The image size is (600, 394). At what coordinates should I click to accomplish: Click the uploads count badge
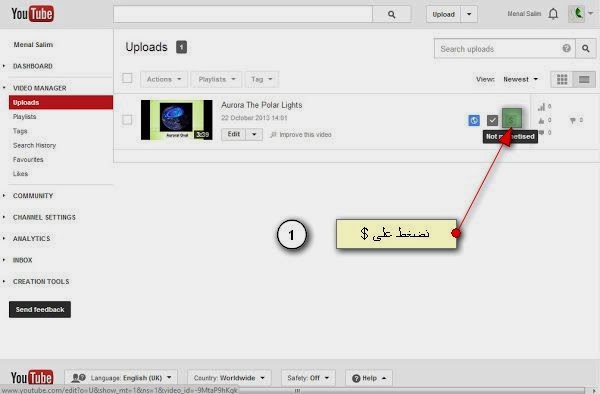click(181, 47)
